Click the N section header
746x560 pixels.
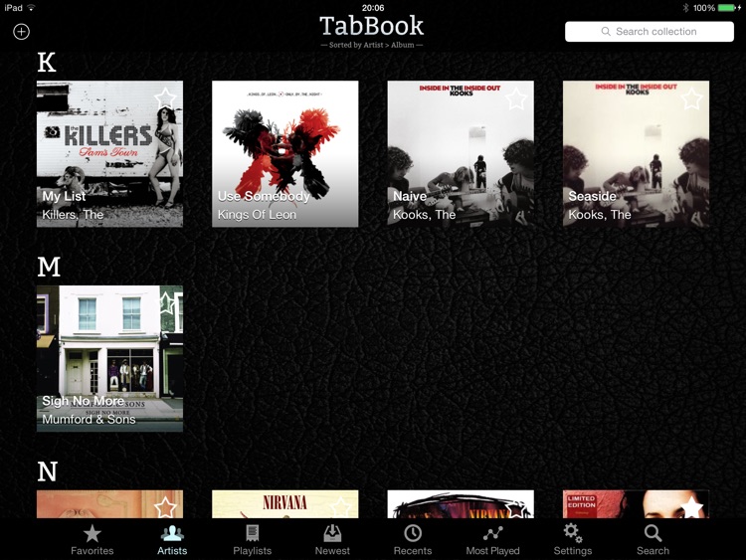(x=48, y=471)
